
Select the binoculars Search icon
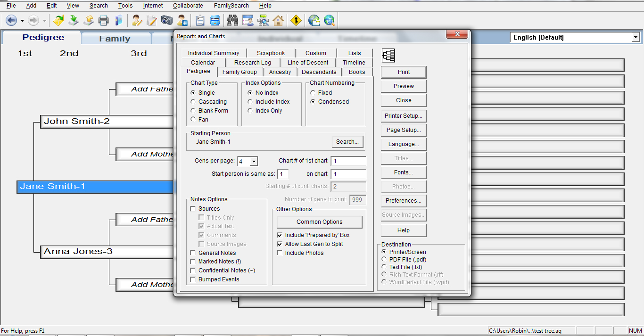(x=231, y=20)
